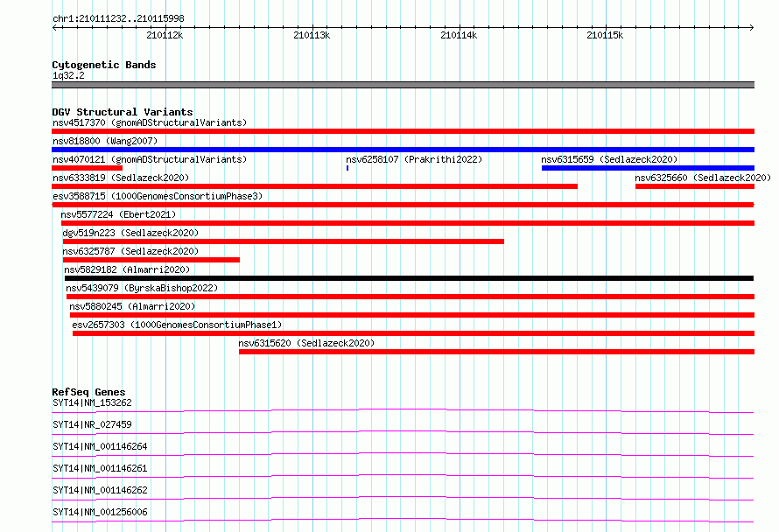This screenshot has height=532, width=779.
Task: Click nsv5829182 (Almarri2020) label
Action: coord(127,269)
